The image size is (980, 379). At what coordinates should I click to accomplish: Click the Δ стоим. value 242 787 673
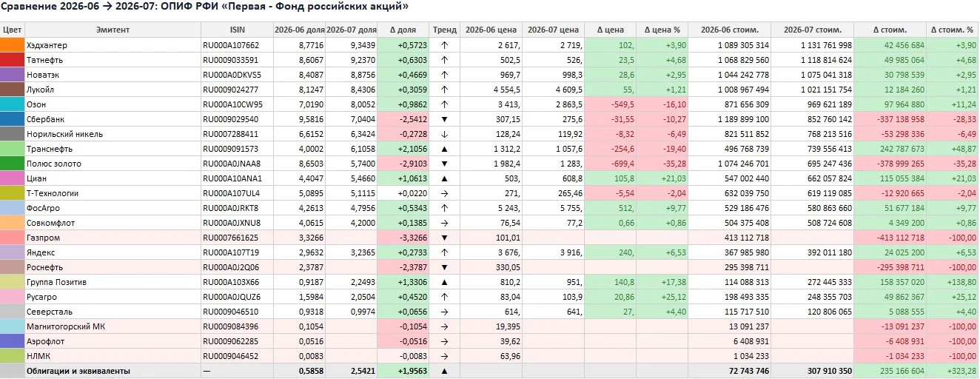[x=898, y=149]
